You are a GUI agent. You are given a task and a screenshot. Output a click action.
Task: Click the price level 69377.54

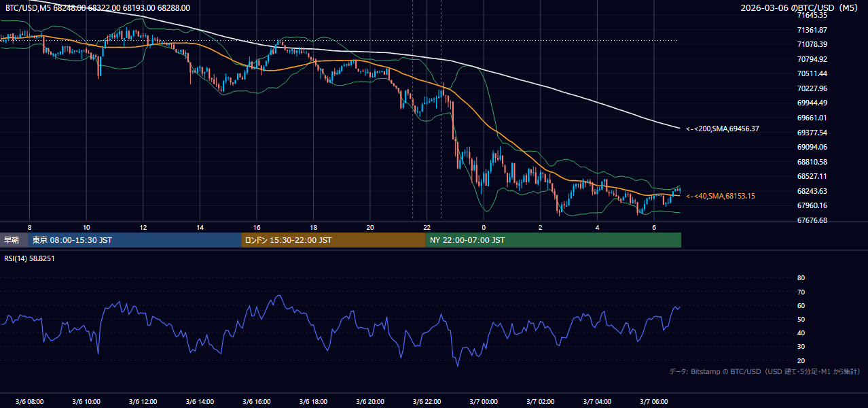coord(812,133)
